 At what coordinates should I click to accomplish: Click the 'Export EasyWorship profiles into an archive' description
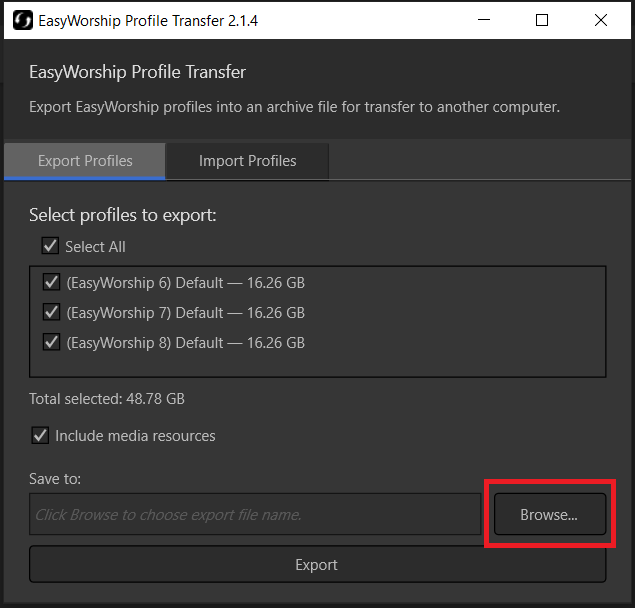click(x=294, y=107)
